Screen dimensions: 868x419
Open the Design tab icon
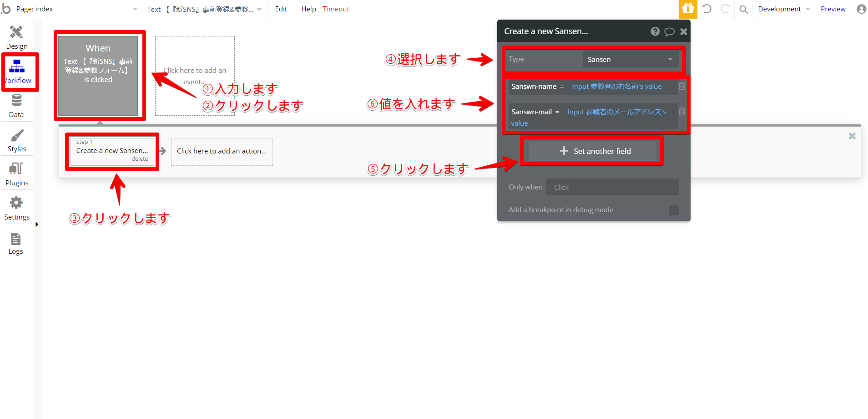coord(16,32)
